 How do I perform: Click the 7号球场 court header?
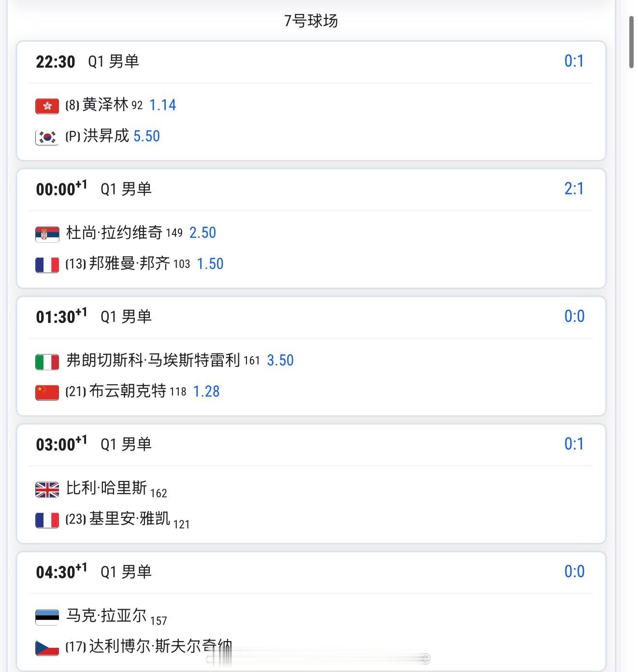pyautogui.click(x=311, y=21)
